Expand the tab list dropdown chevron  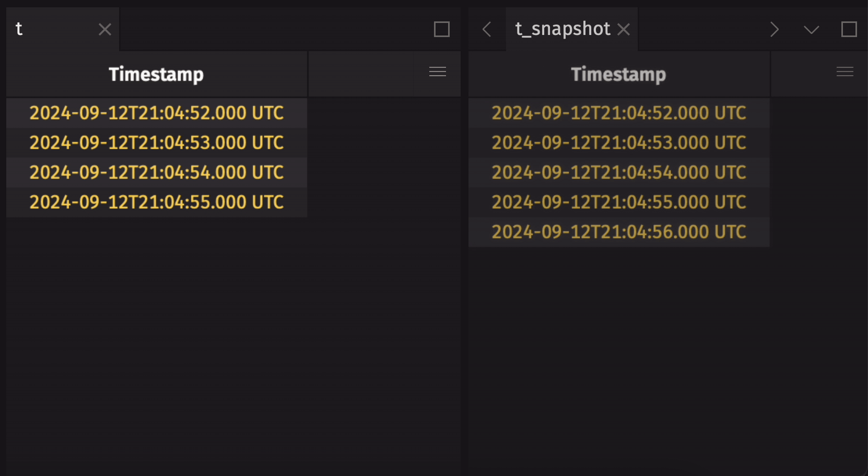pos(812,30)
